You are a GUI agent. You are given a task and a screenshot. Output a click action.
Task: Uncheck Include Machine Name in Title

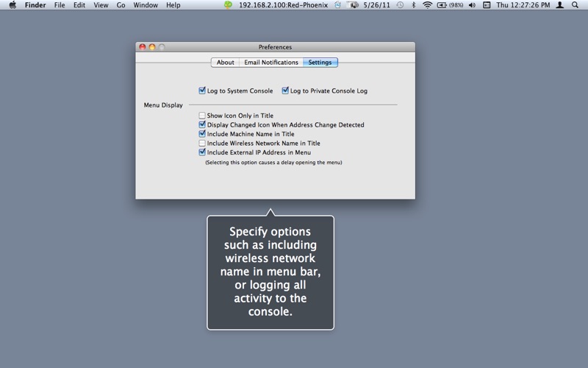click(202, 134)
